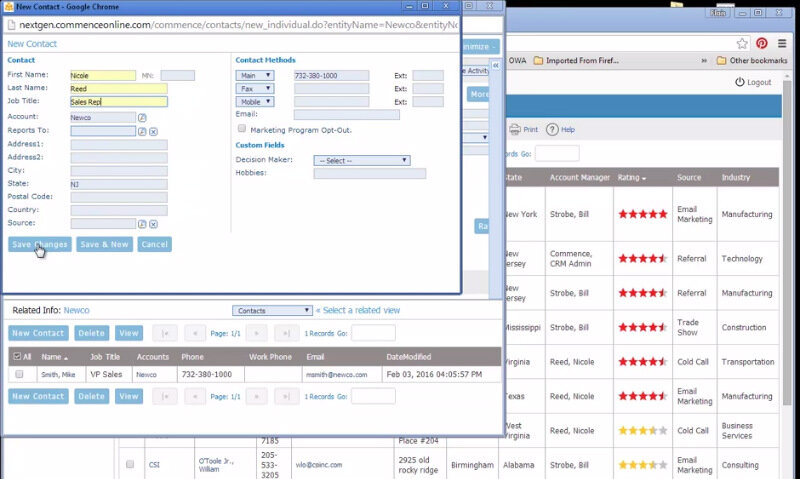
Task: Click the Pinterest extension icon
Action: click(x=761, y=44)
